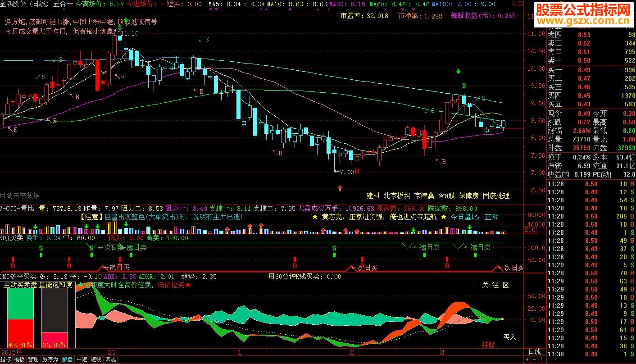636x364 pixels.
Task: Click the yellow star before 黄芯亮
Action: coord(314,217)
